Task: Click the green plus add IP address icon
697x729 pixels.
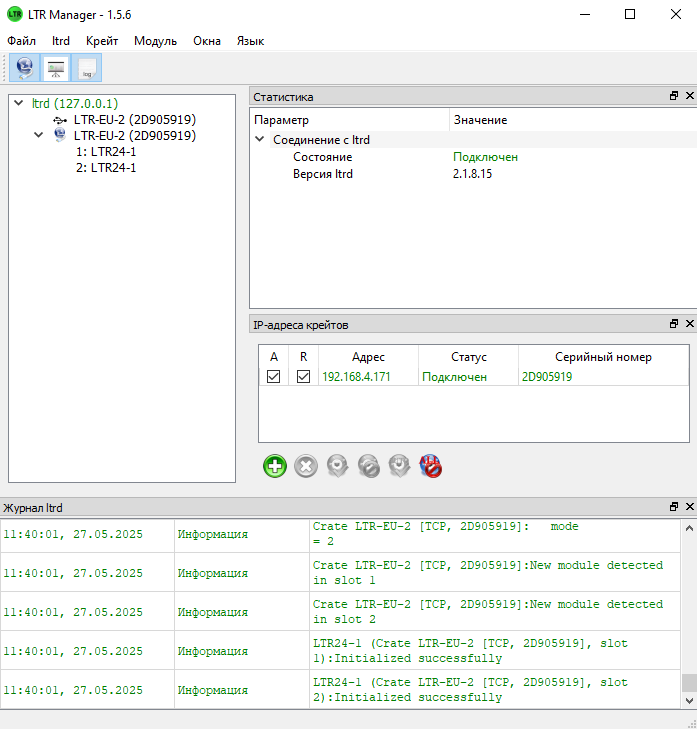Action: coord(275,466)
